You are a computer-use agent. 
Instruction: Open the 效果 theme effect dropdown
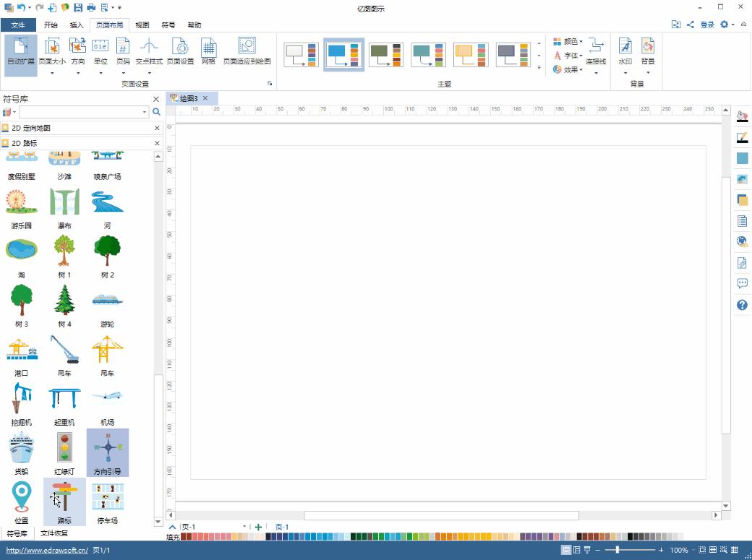click(x=568, y=69)
